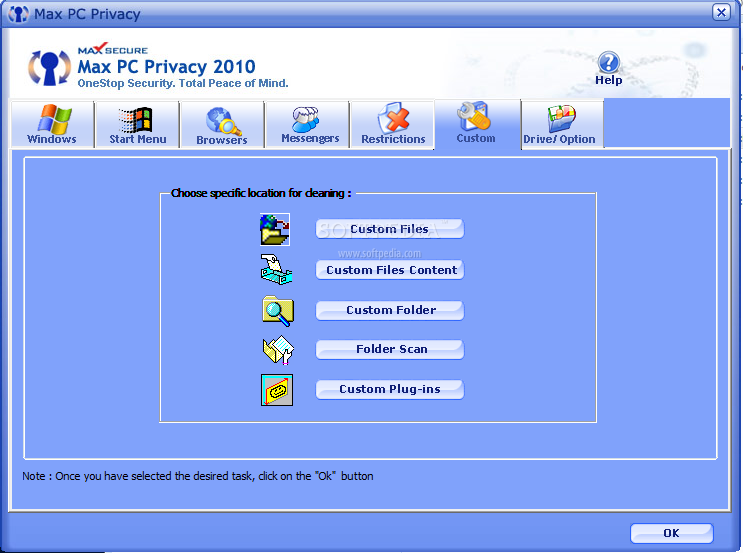Click the icon beside Custom Plug-ins
Screen dimensions: 743x553
tap(277, 390)
